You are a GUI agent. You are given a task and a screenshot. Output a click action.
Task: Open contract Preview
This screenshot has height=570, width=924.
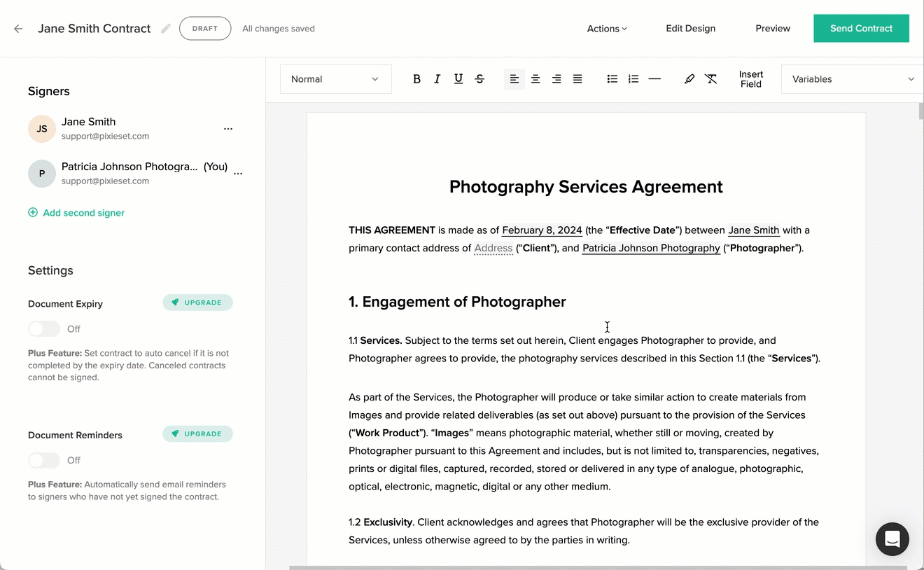pyautogui.click(x=773, y=28)
